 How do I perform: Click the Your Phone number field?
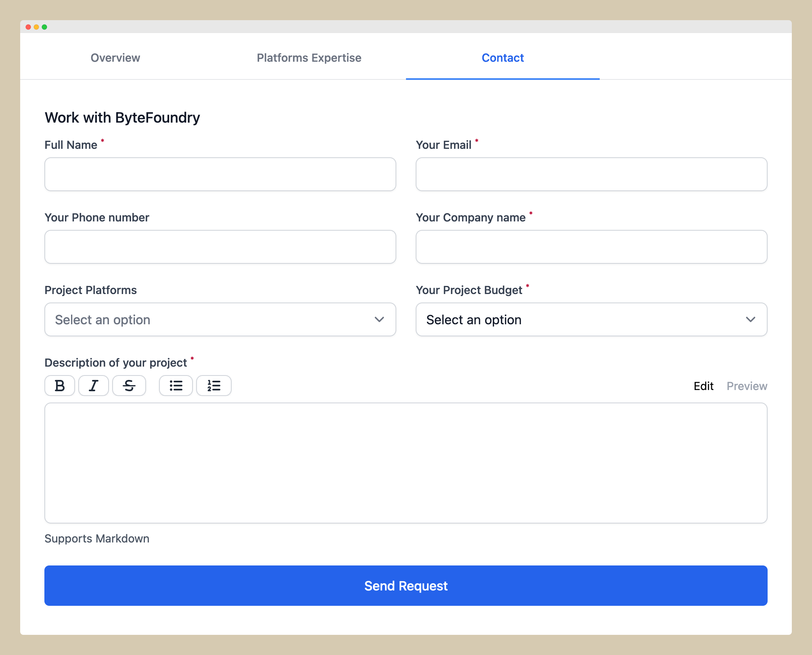click(220, 246)
